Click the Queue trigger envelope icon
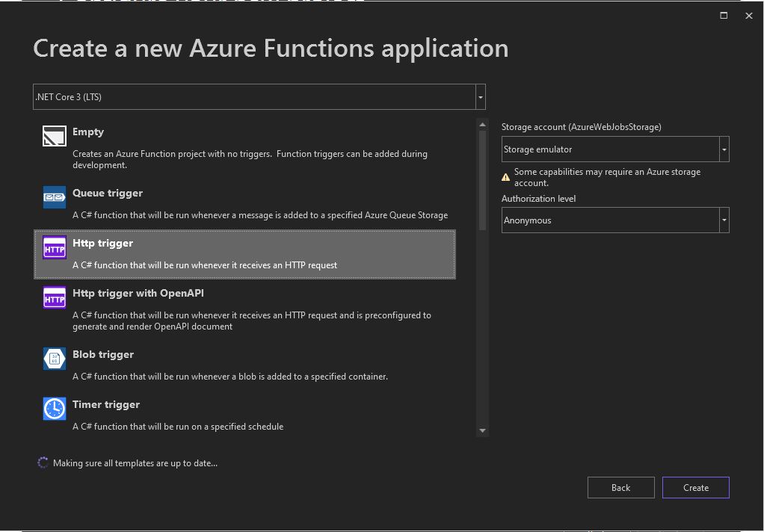This screenshot has width=764, height=532. [55, 197]
